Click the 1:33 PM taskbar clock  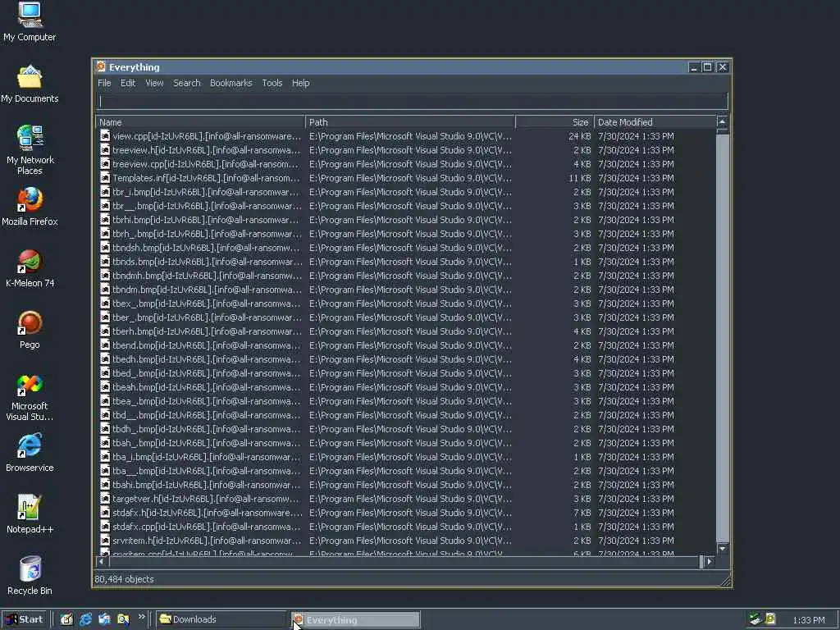808,620
